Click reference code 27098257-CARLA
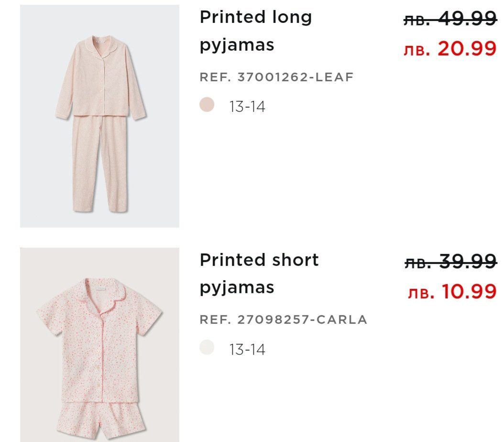 pos(283,320)
